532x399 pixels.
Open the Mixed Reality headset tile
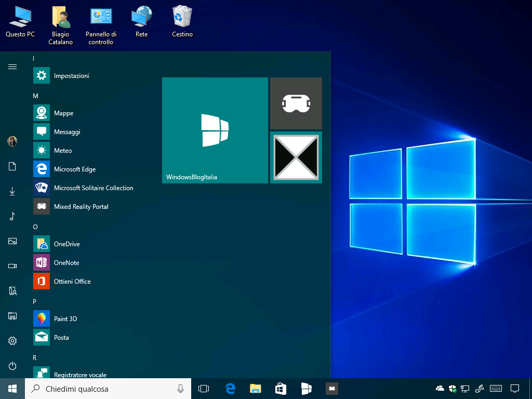(x=296, y=103)
